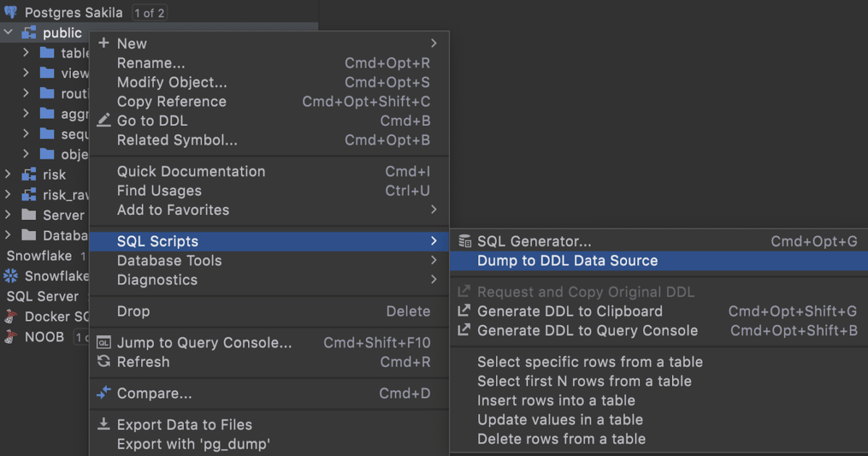
Task: Click the Postgres Sakila elephant icon
Action: 10,12
